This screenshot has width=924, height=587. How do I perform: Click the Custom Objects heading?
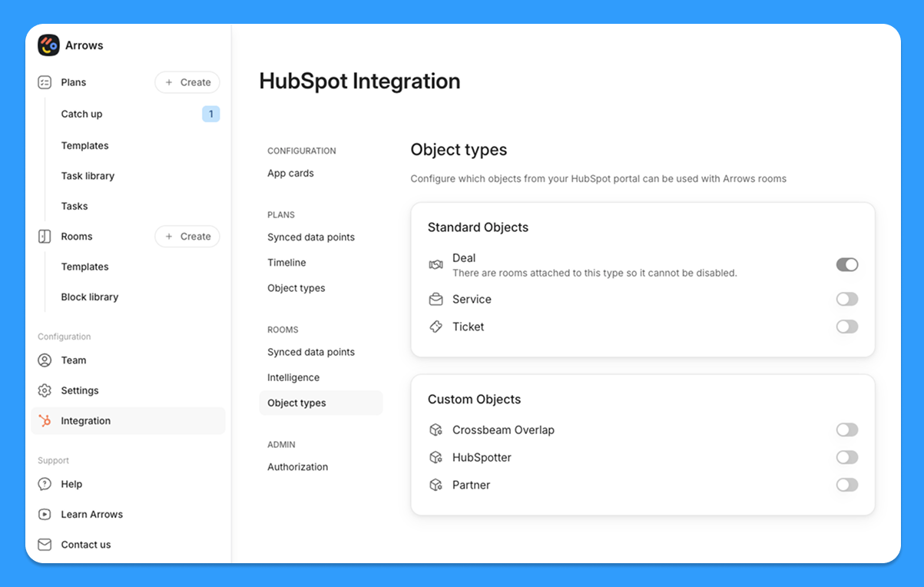pyautogui.click(x=474, y=400)
